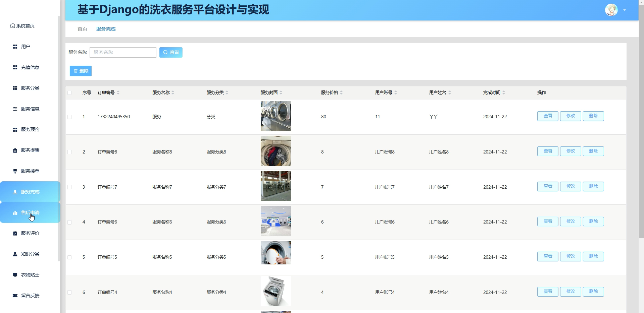Click 删除 for row with order 1732240495350
Viewport: 644px width, 313px height.
point(593,116)
